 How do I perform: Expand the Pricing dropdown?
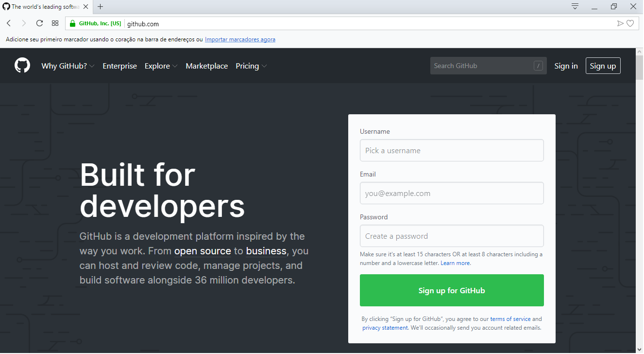tap(251, 66)
